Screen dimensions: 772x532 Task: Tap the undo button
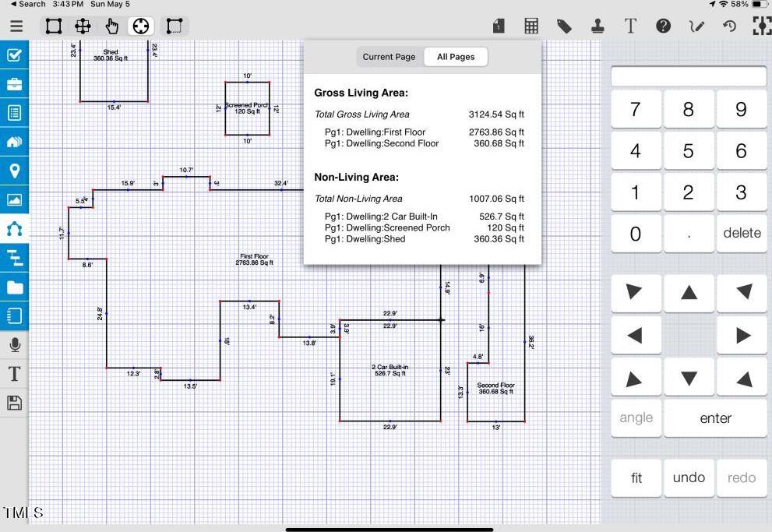click(x=689, y=477)
